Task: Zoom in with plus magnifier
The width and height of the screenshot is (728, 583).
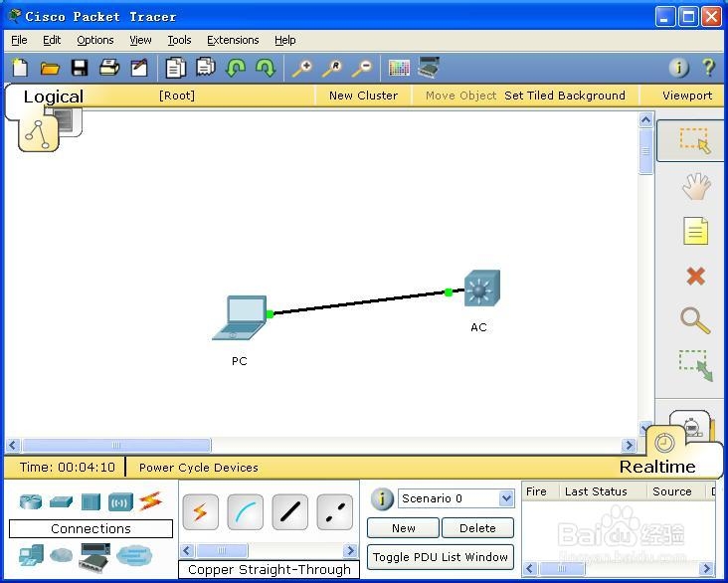Action: point(301,69)
